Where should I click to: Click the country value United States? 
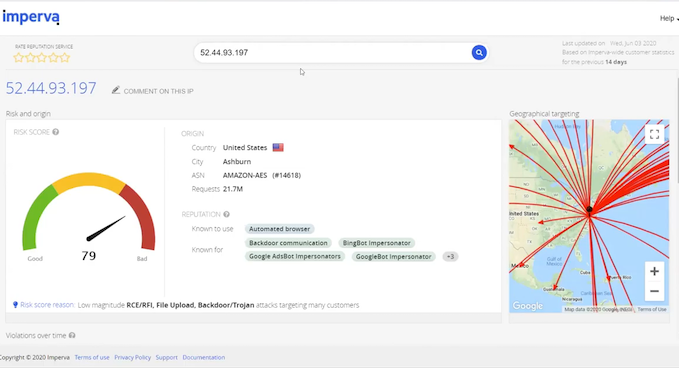click(245, 148)
